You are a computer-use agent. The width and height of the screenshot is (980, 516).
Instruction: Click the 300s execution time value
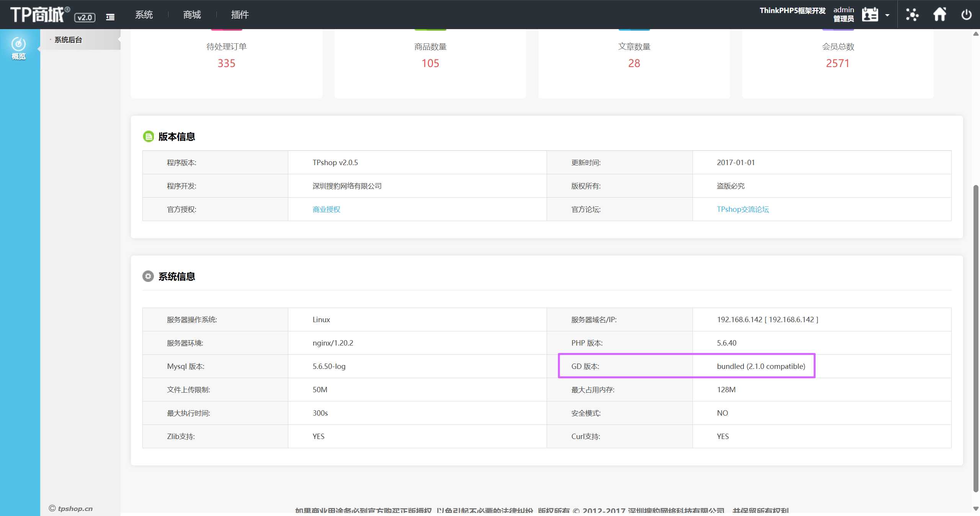point(320,413)
